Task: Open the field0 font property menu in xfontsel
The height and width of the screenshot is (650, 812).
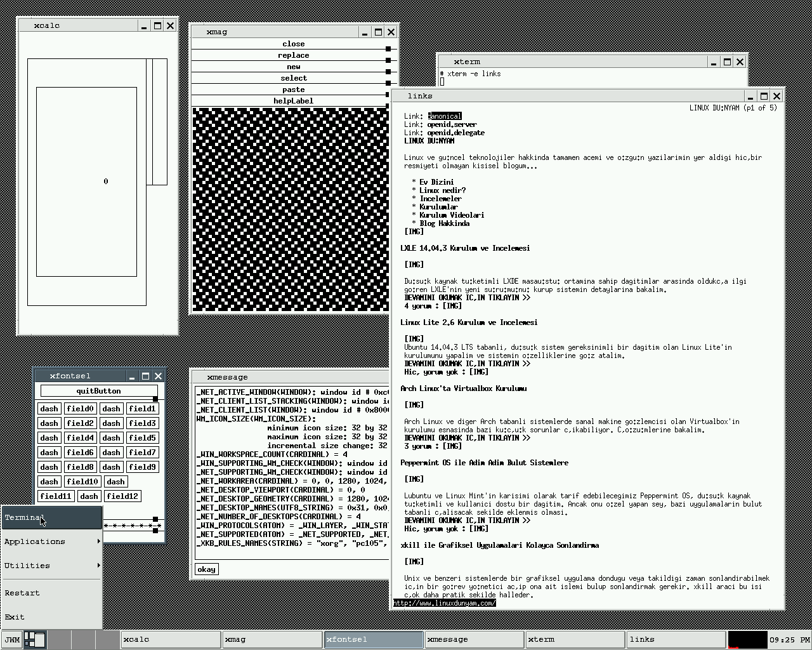Action: (x=80, y=409)
